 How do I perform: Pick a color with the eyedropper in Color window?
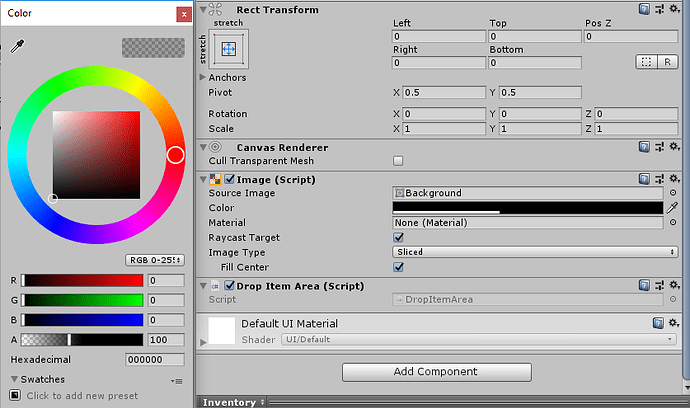tap(17, 46)
